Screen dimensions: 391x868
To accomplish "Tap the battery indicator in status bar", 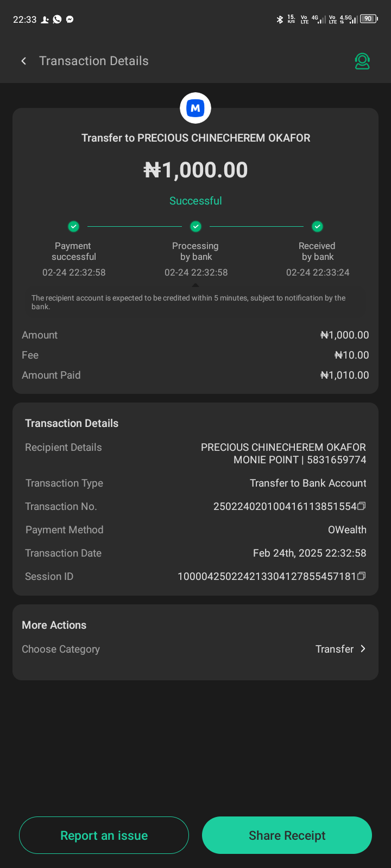I will pos(369,19).
